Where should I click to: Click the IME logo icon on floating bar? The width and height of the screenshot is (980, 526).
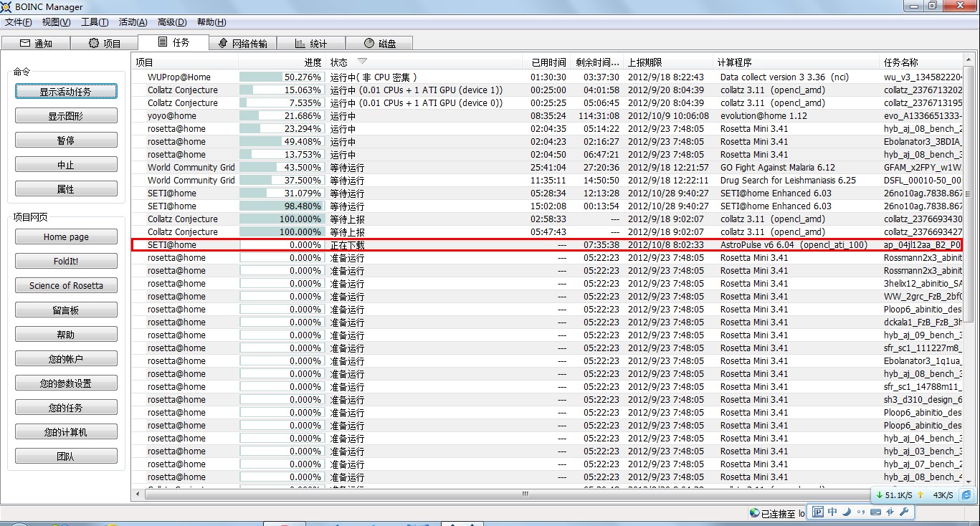point(818,512)
